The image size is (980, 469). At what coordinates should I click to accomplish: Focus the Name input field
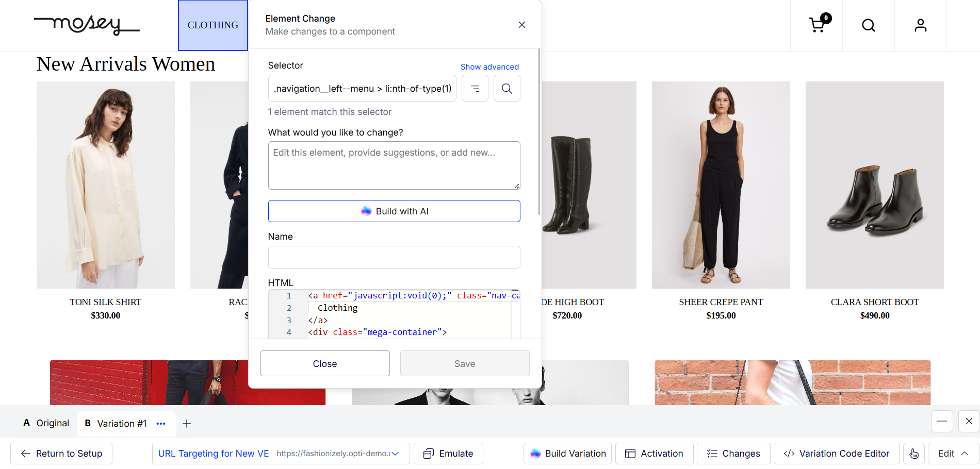[x=394, y=257]
